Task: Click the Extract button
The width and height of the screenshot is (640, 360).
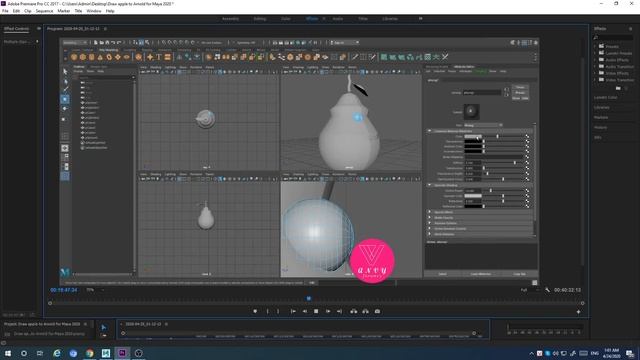Action: [x=365, y=311]
